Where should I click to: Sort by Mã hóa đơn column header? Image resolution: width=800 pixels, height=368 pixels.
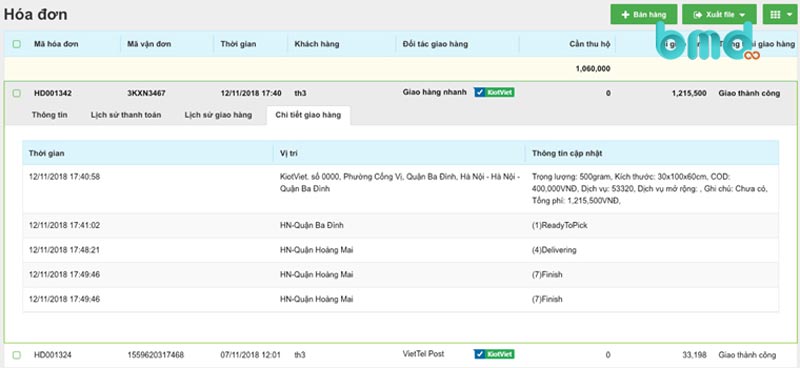tap(56, 44)
